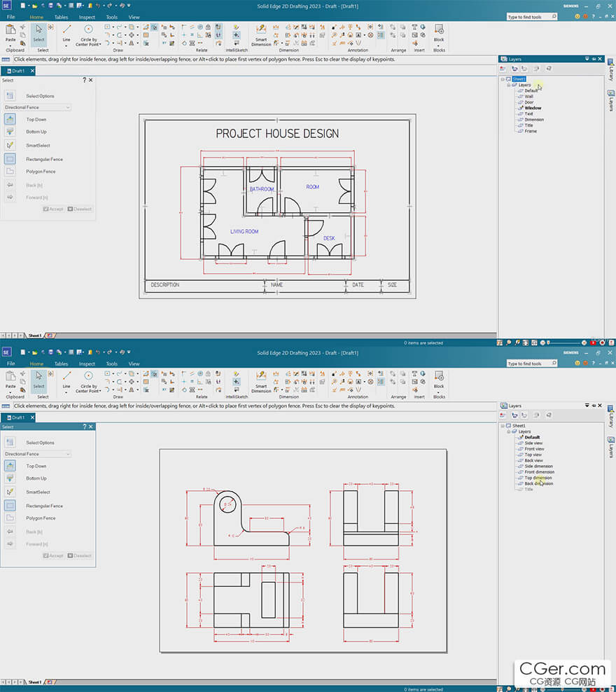Click the Deselect button in the bottom Select panel

79,555
